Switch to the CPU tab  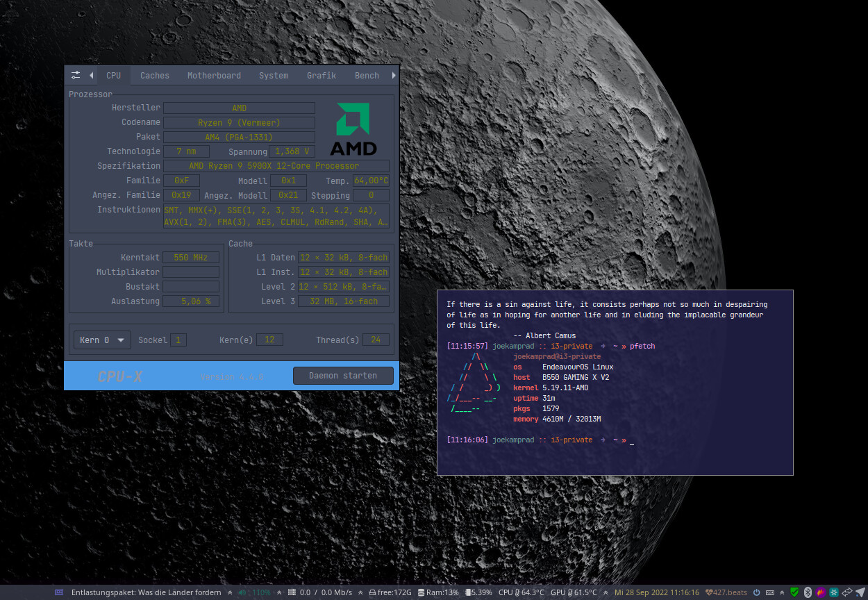click(113, 75)
